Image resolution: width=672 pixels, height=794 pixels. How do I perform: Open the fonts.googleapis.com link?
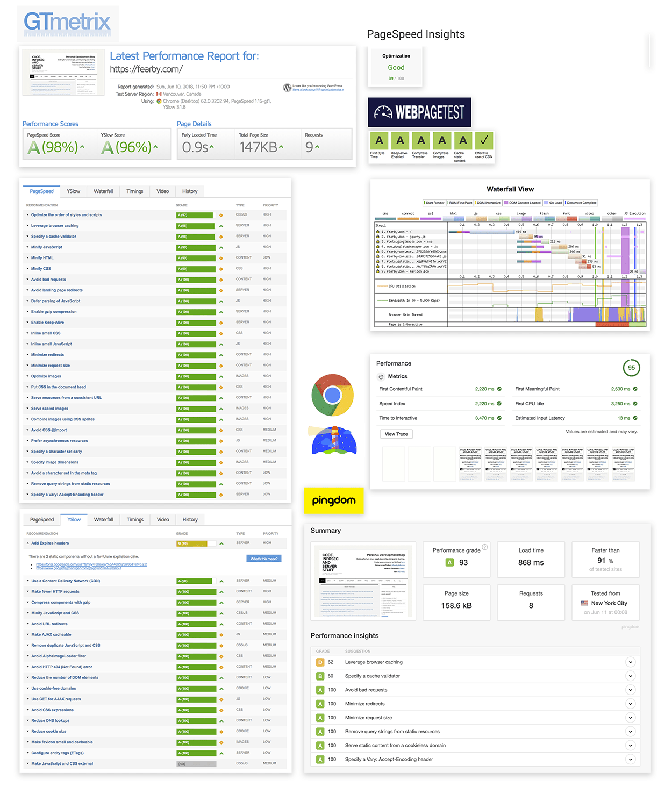pyautogui.click(x=91, y=564)
